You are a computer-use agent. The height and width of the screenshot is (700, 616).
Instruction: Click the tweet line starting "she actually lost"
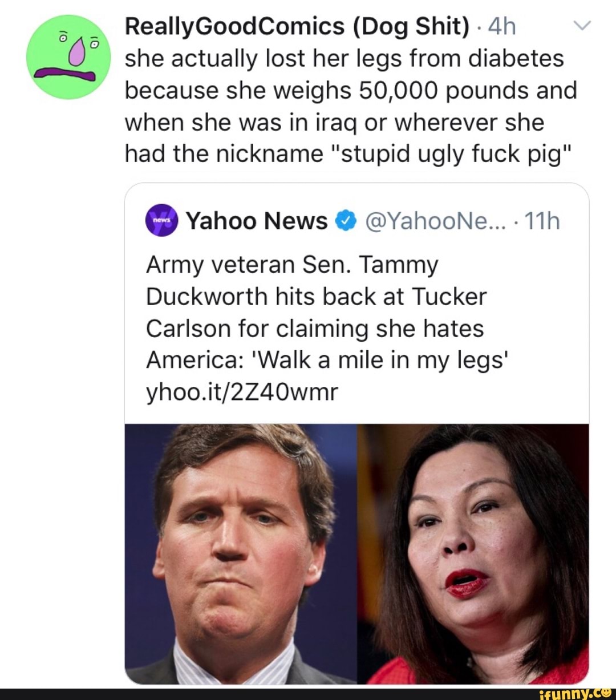(344, 58)
